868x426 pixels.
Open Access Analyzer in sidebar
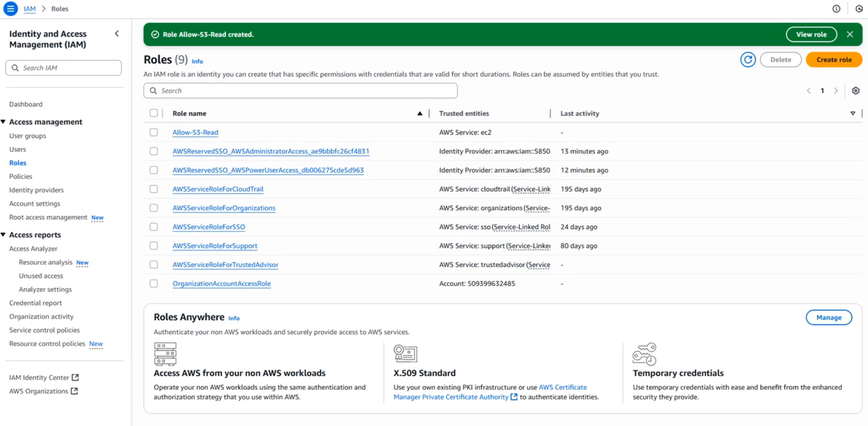[x=33, y=249]
